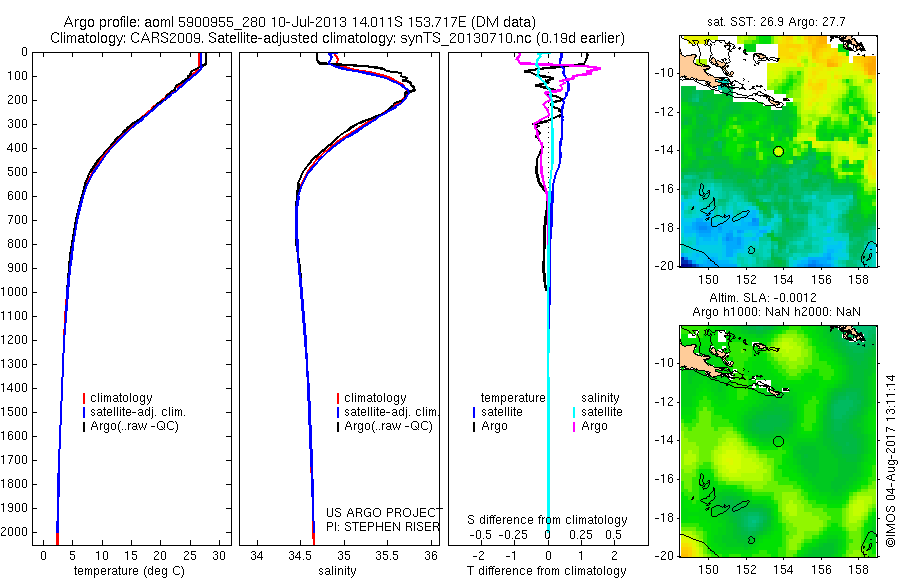Click the Climatology CARS2009 subtitle line
Screen dimensions: 900x580
pos(338,38)
